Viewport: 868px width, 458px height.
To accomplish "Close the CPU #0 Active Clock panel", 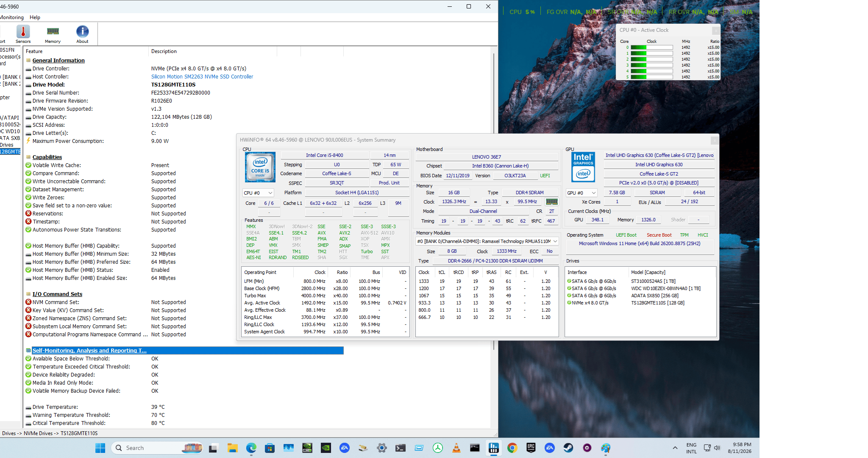I will pyautogui.click(x=715, y=30).
